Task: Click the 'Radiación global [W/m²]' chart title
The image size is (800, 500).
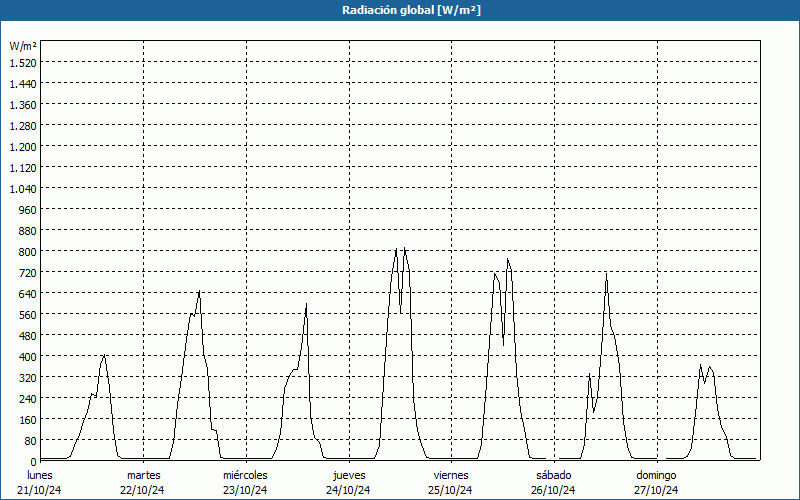Action: pos(411,10)
